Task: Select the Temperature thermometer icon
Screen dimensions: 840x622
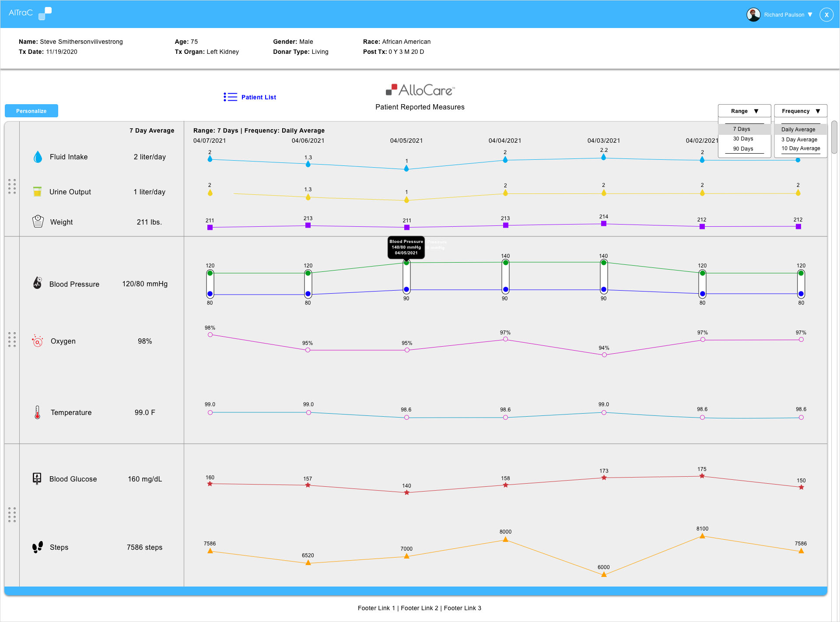Action: [37, 412]
